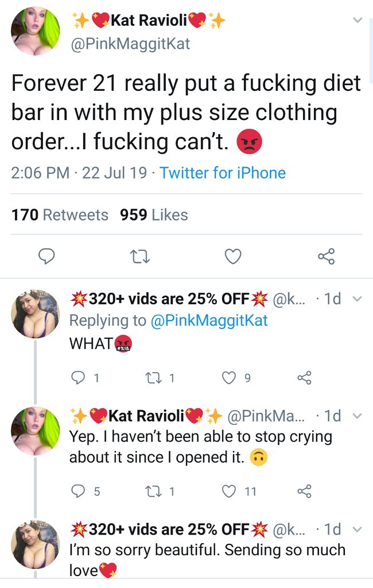This screenshot has height=588, width=373.
Task: Open main tweet's options chevron menu
Action: [358, 21]
